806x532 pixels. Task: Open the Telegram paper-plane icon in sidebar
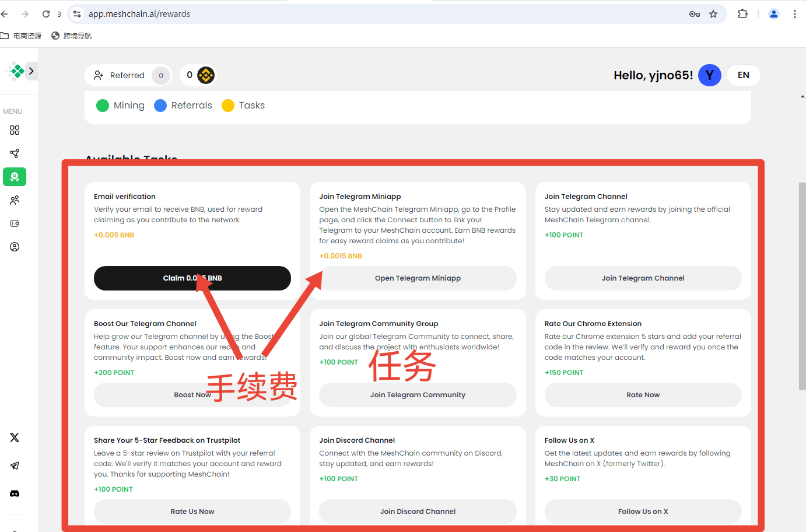coord(15,466)
